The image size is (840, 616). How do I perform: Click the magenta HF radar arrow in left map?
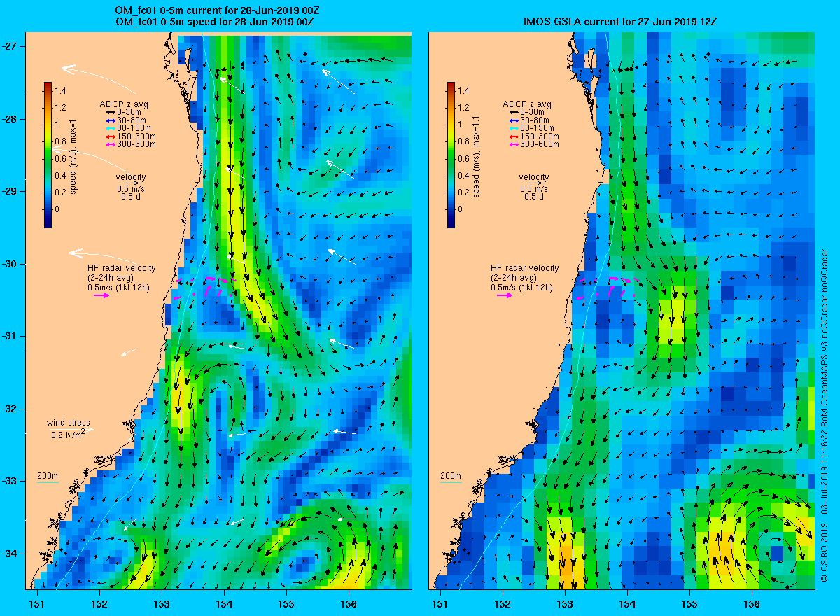coord(101,295)
